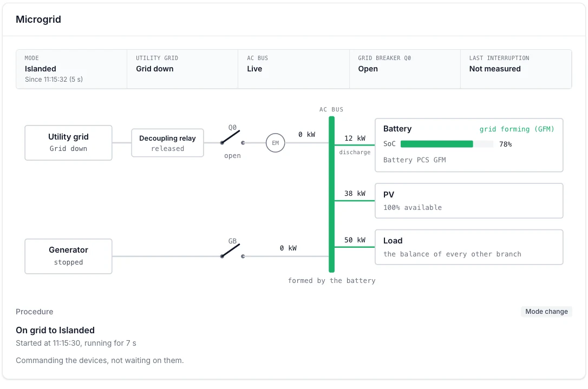Click the 'Procedure' section label
This screenshot has height=389, width=588.
[35, 312]
